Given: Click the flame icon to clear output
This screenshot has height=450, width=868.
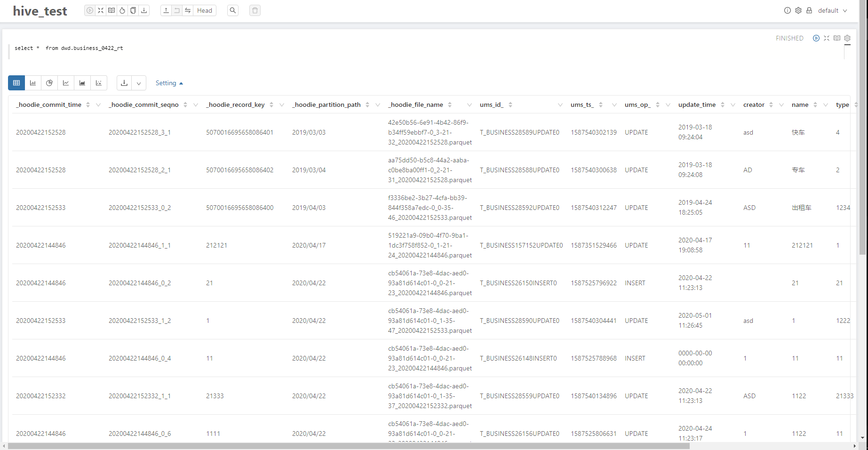Looking at the screenshot, I should tap(122, 10).
